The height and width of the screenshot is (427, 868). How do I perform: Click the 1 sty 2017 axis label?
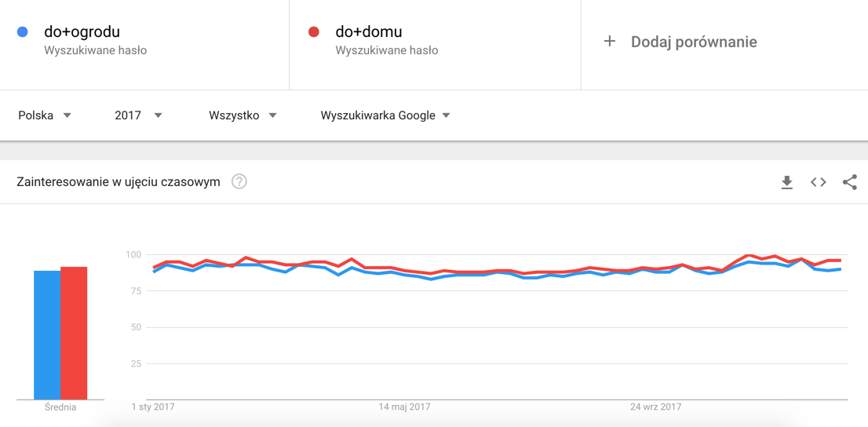[153, 407]
